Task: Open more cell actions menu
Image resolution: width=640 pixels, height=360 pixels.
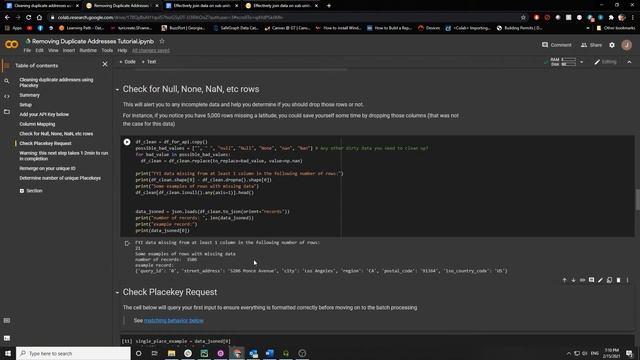Action: coord(627,280)
